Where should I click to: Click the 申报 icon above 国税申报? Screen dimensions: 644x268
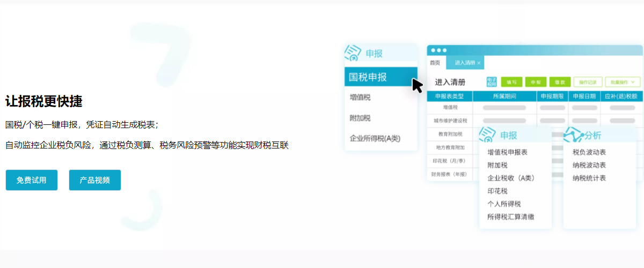(353, 53)
